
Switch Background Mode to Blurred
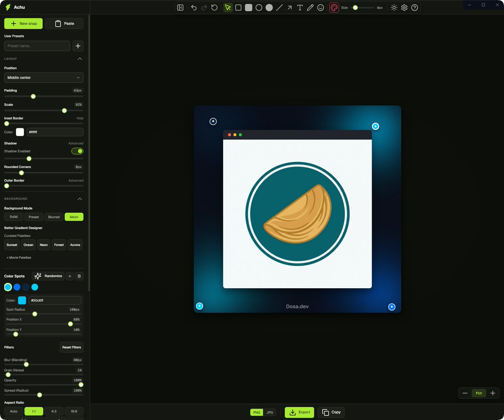[54, 217]
